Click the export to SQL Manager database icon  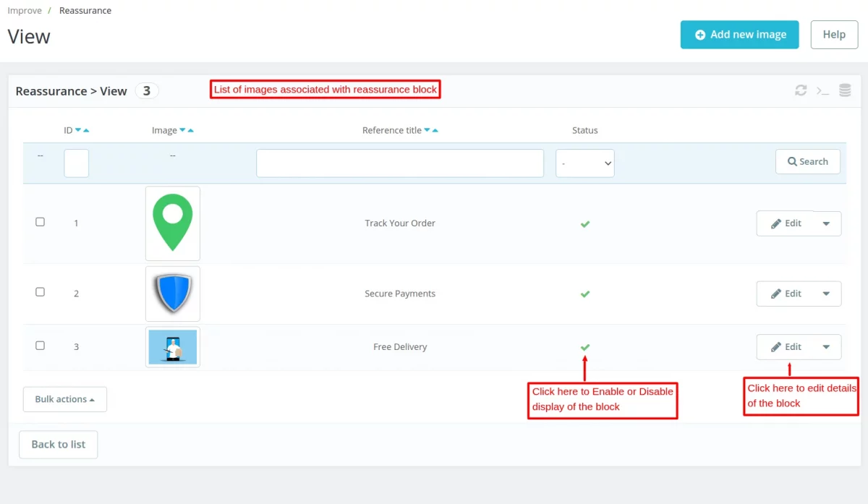point(845,90)
